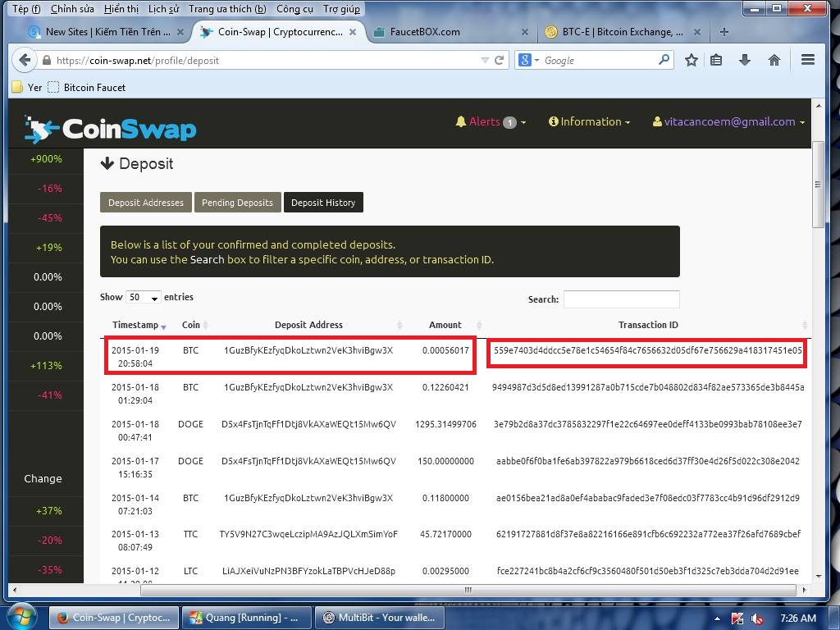Viewport: 840px width, 630px height.
Task: Open the bookmarks list icon
Action: coord(715,60)
